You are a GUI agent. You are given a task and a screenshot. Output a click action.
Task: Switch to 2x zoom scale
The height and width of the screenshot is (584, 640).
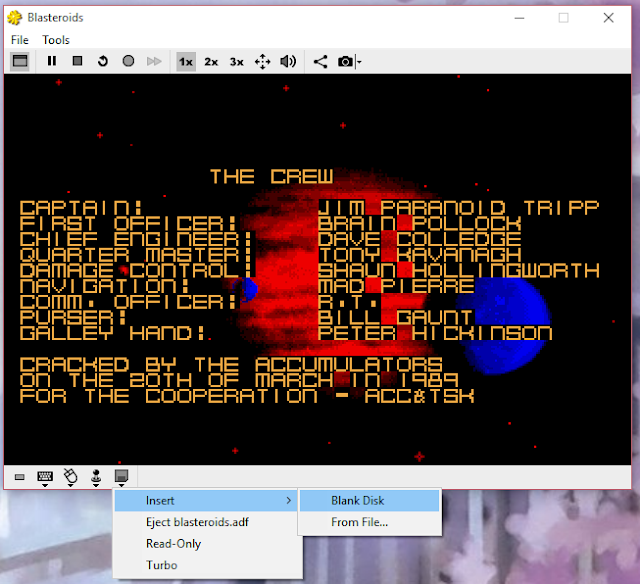click(x=211, y=62)
